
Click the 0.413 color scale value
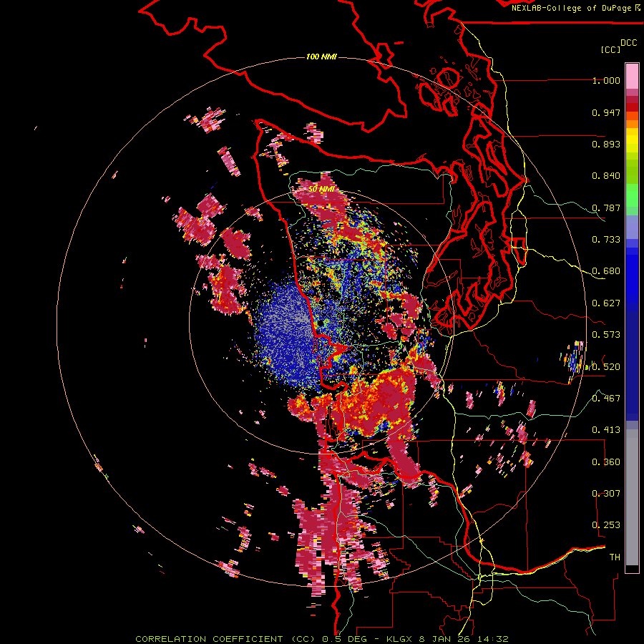point(606,430)
